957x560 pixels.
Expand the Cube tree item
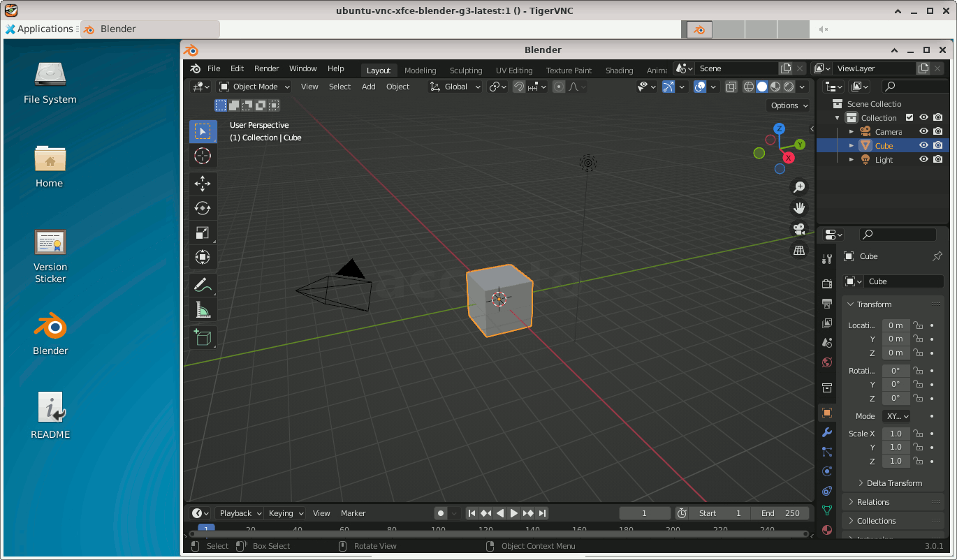852,145
